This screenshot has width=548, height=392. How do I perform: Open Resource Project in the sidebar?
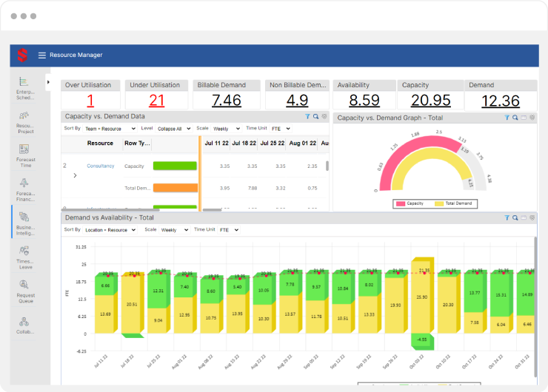pyautogui.click(x=25, y=122)
